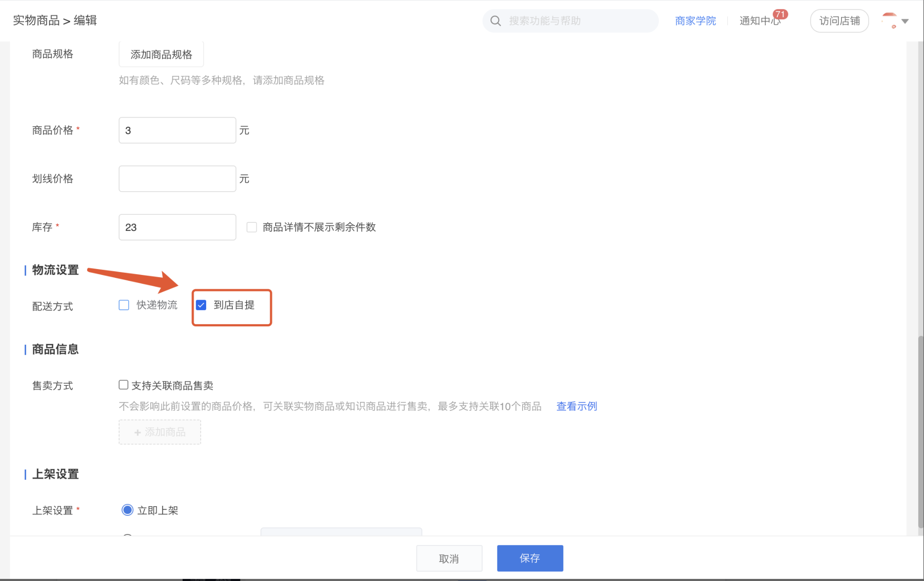Viewport: 924px width, 581px height.
Task: Click the 商品规格 label
Action: click(53, 54)
